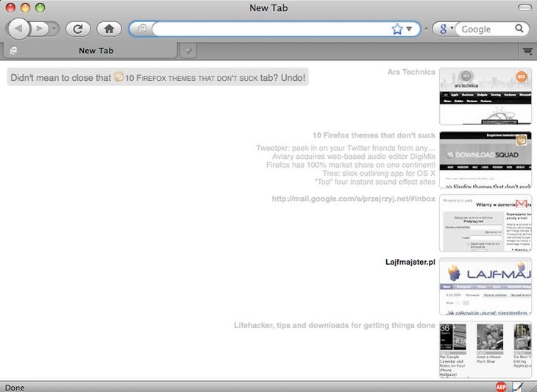This screenshot has height=392, width=537.
Task: Open the URL bar history dropdown arrow
Action: 409,29
